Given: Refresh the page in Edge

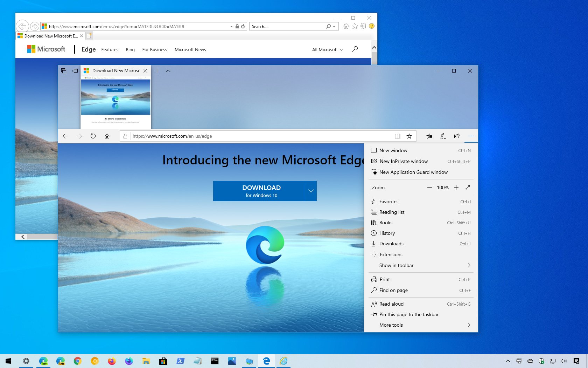Looking at the screenshot, I should click(x=93, y=136).
